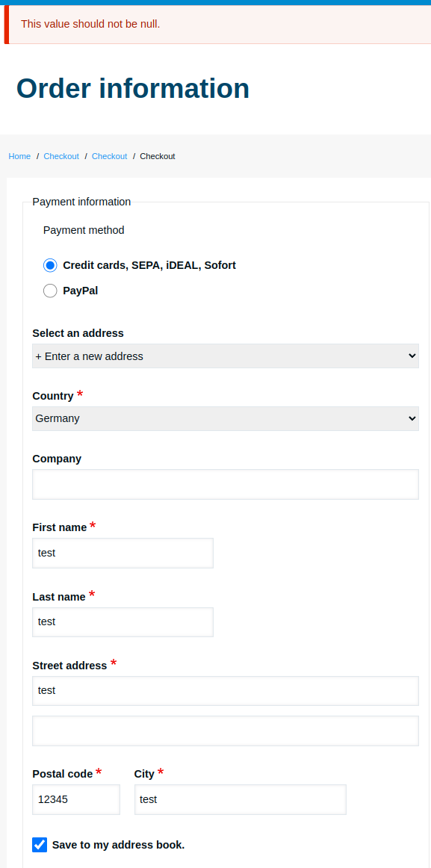431x868 pixels.
Task: Go to Home breadcrumb link
Action: (19, 156)
